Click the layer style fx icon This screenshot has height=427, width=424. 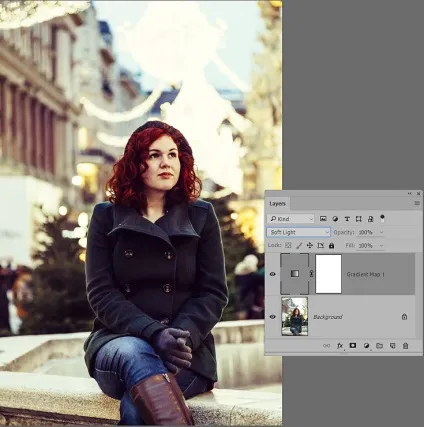click(340, 346)
